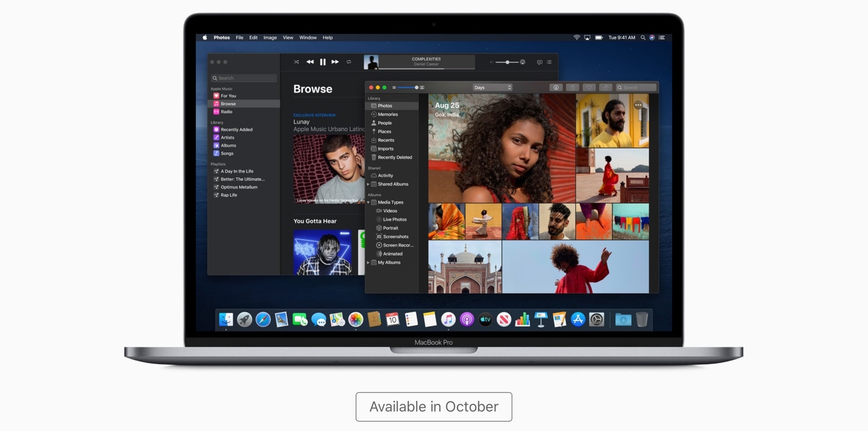Launch Safari from the Dock

click(263, 319)
